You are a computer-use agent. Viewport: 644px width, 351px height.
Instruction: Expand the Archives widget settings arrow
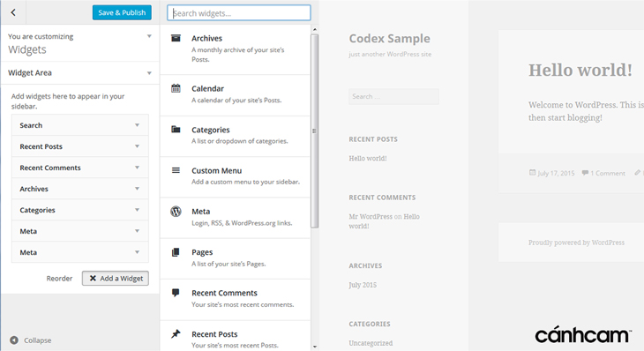137,189
